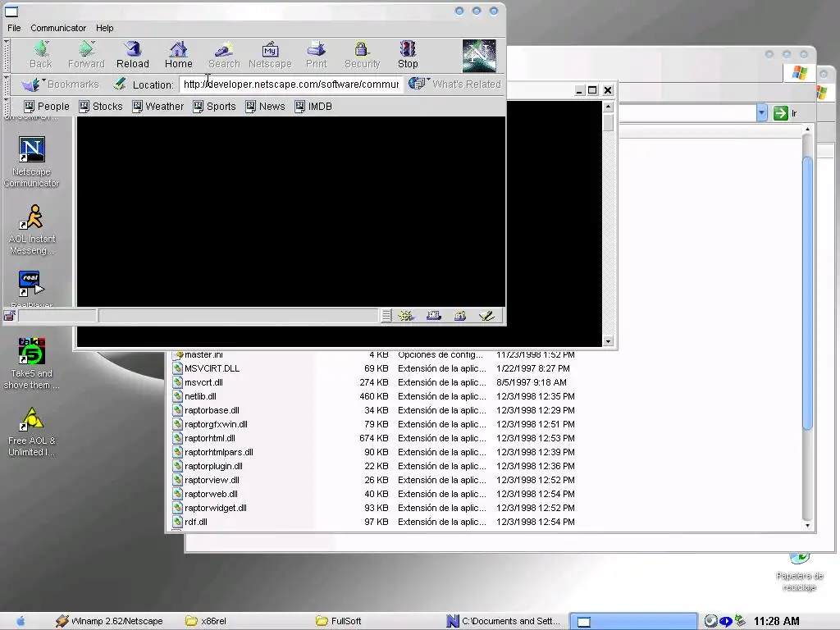The image size is (840, 630).
Task: Open the Sports personal toolbar link
Action: 214,107
